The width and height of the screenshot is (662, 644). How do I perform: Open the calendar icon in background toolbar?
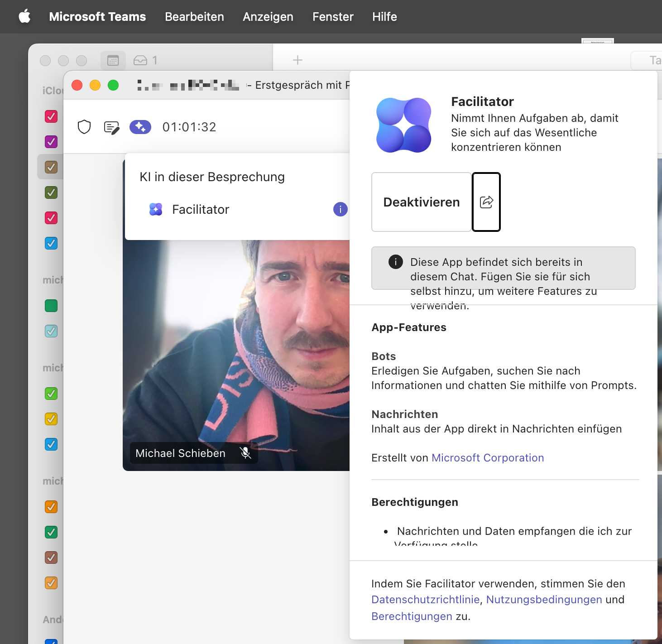113,60
